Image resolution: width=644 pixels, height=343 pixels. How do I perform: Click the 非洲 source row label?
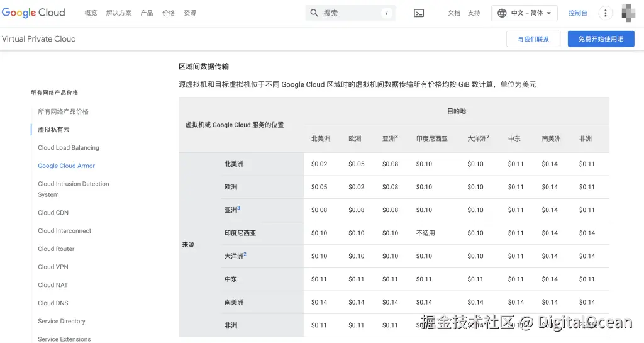tap(231, 325)
